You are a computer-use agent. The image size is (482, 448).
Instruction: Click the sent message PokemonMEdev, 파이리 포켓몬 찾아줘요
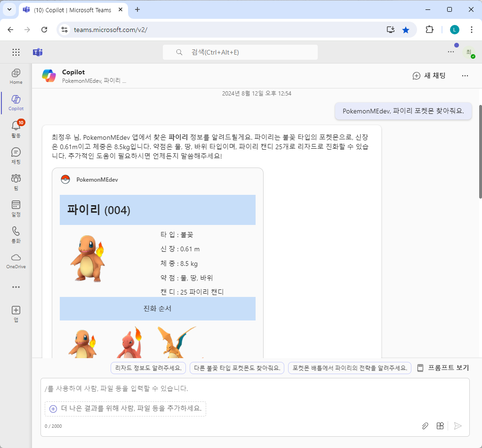coord(403,111)
